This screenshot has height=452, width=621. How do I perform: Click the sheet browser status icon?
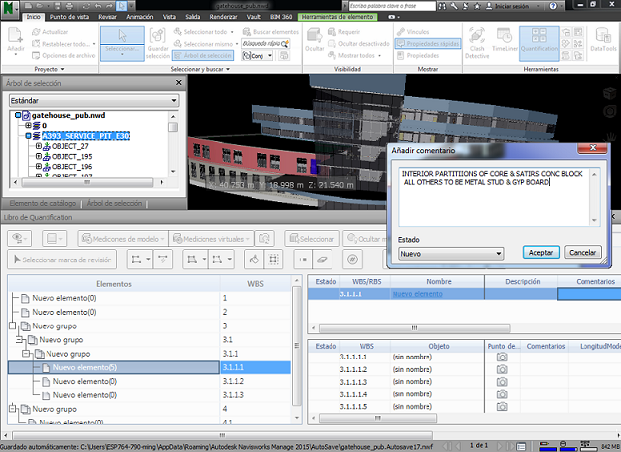click(x=521, y=446)
